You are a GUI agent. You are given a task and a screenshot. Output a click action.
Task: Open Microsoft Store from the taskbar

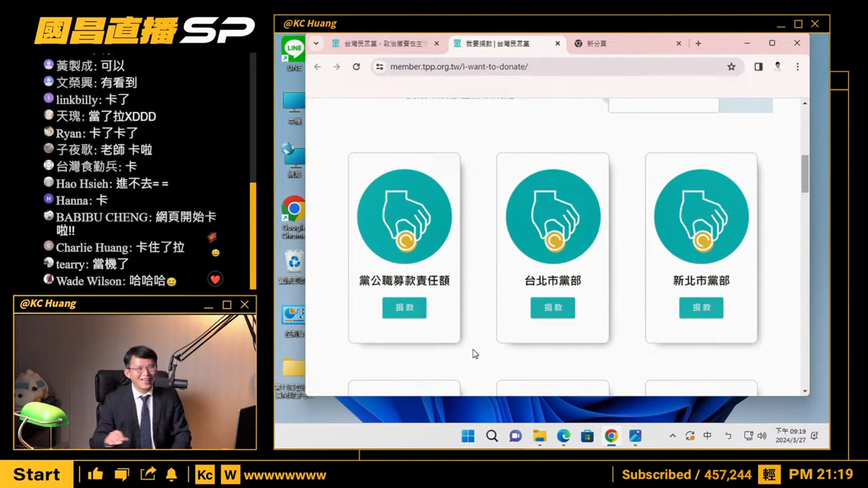pyautogui.click(x=587, y=436)
